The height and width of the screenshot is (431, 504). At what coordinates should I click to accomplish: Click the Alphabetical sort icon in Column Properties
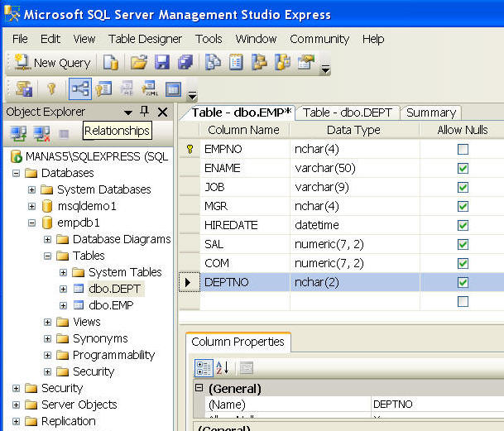pyautogui.click(x=222, y=367)
